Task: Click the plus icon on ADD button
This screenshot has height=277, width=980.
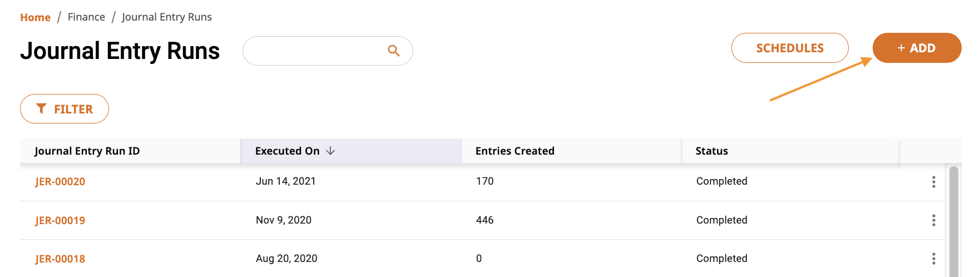Action: tap(901, 48)
